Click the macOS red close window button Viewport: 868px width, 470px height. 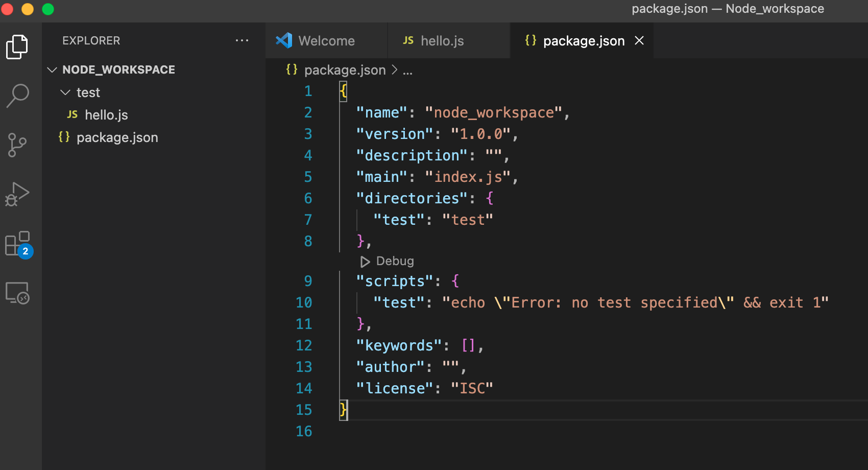[x=7, y=9]
